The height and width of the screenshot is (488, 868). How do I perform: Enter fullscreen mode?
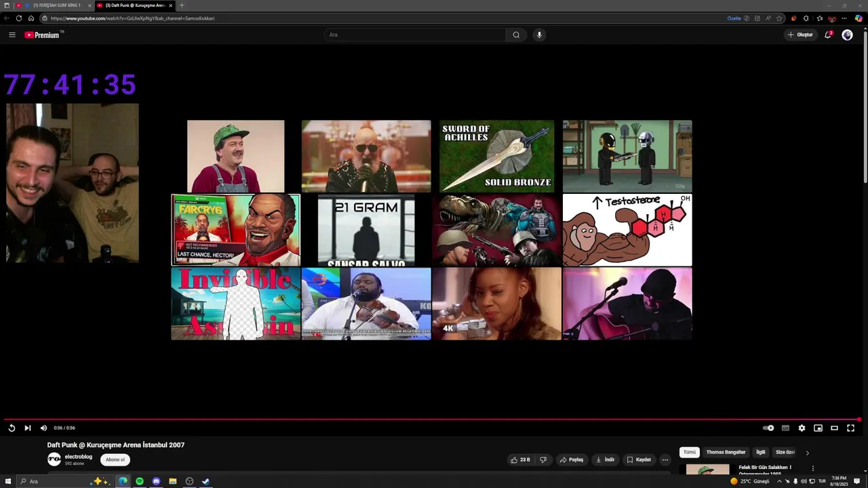tap(850, 428)
